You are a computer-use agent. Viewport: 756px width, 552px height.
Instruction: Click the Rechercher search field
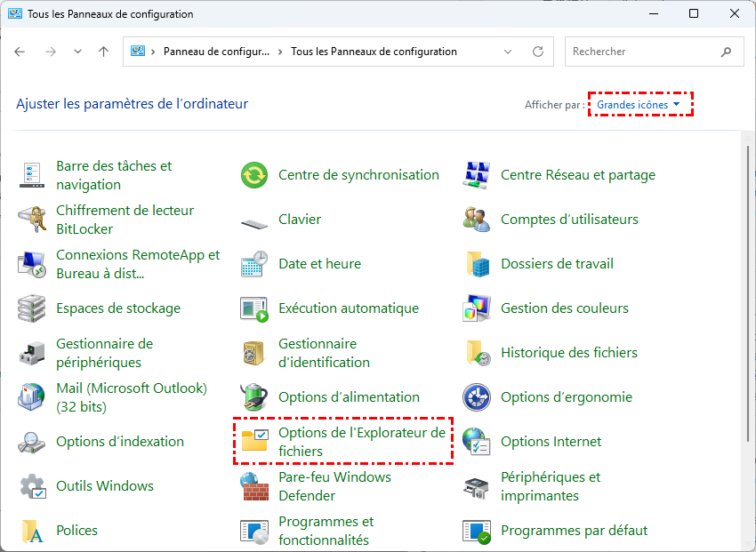(643, 52)
